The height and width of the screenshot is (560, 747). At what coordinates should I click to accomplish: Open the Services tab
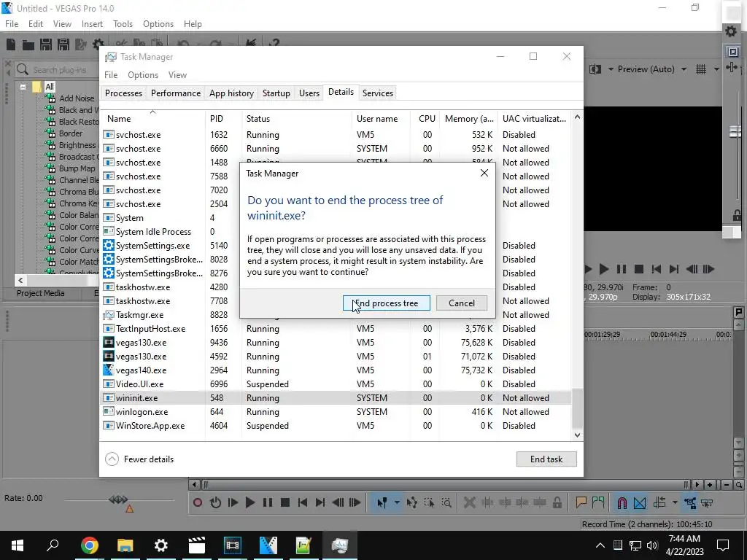click(x=378, y=93)
